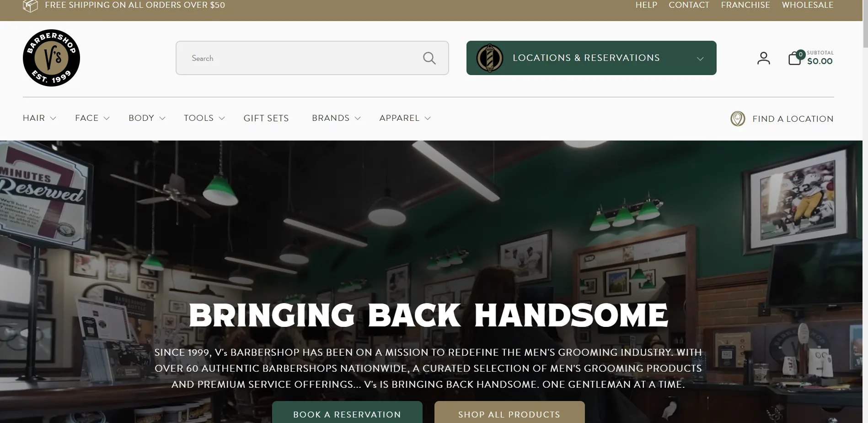This screenshot has width=868, height=423.
Task: Expand the HAIR menu chevron
Action: click(x=53, y=118)
